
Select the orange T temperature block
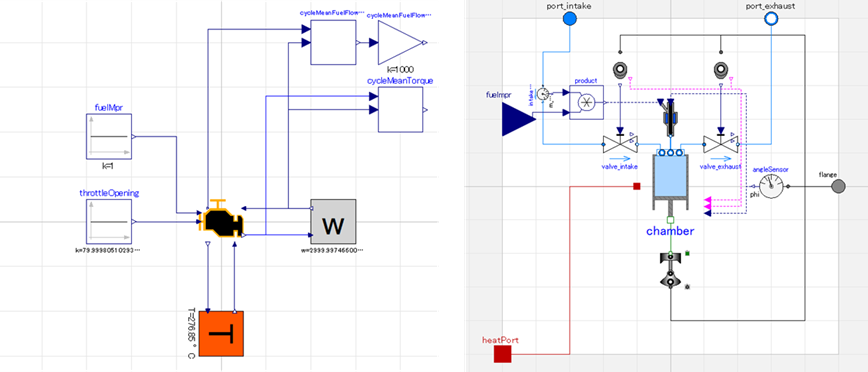pos(221,334)
